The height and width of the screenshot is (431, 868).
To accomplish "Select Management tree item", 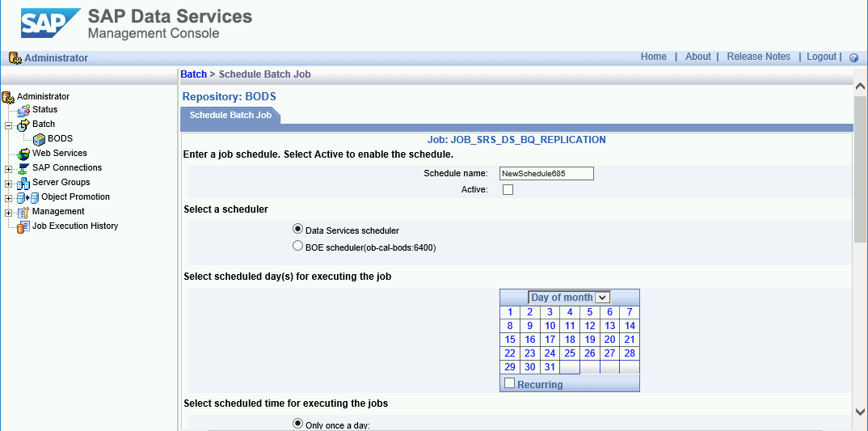I will (x=58, y=211).
